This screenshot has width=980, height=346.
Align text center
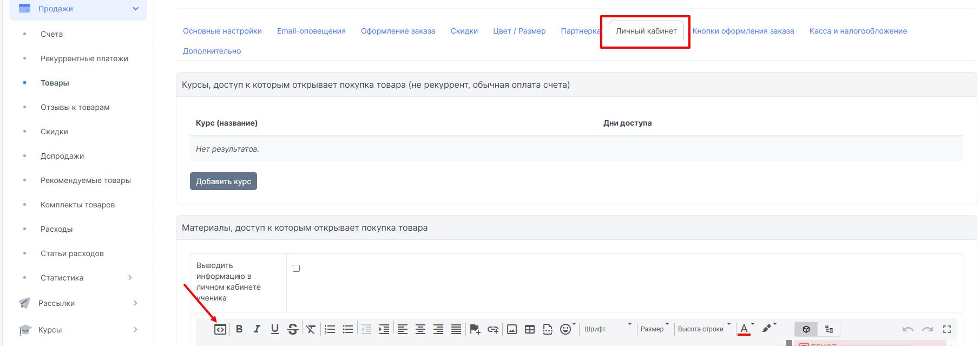click(x=420, y=329)
